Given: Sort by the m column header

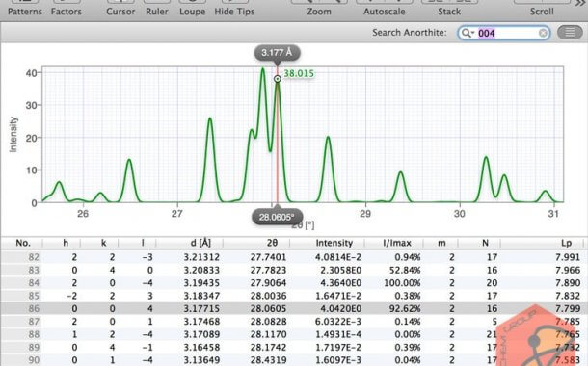Looking at the screenshot, I should tap(441, 243).
